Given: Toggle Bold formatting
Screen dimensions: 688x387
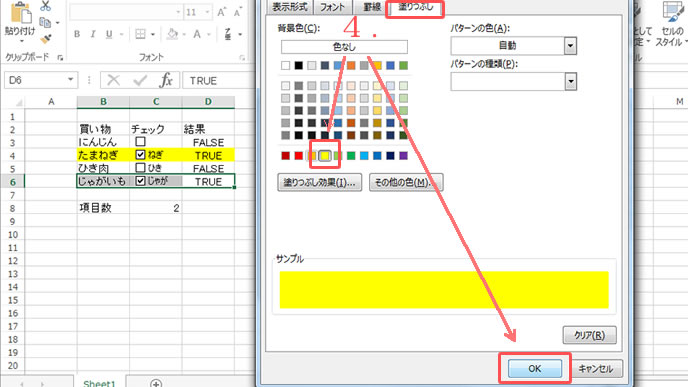Looking at the screenshot, I should tap(77, 34).
